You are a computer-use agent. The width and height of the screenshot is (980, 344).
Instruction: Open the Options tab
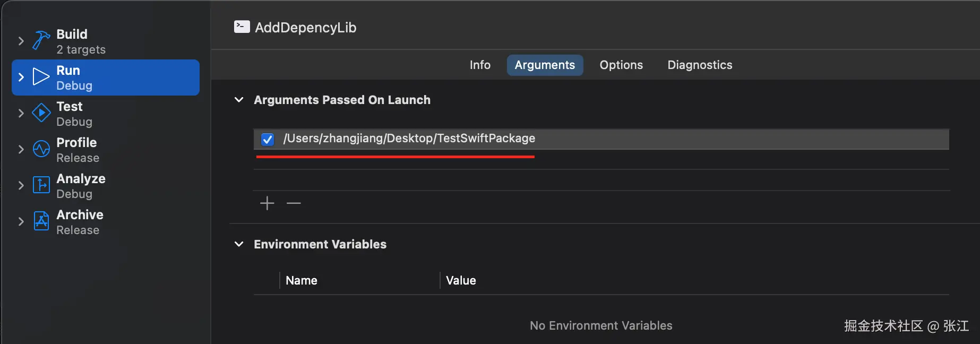621,65
